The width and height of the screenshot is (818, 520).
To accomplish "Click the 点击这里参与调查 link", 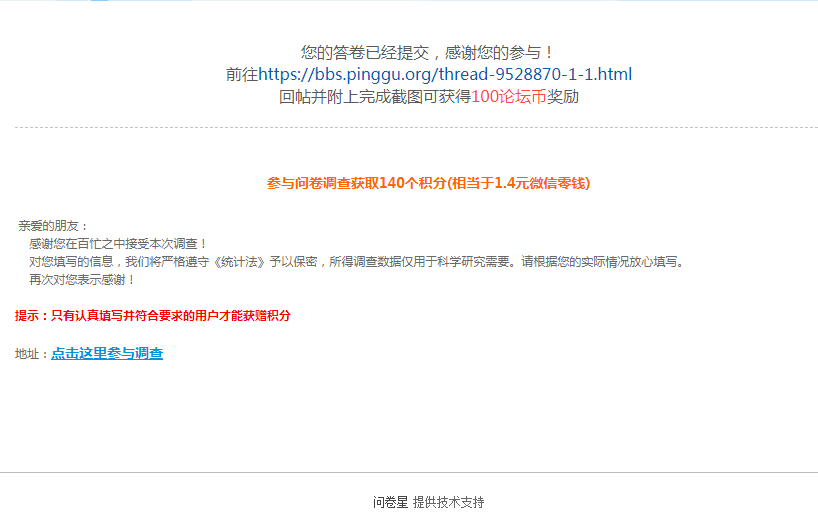I will [107, 354].
